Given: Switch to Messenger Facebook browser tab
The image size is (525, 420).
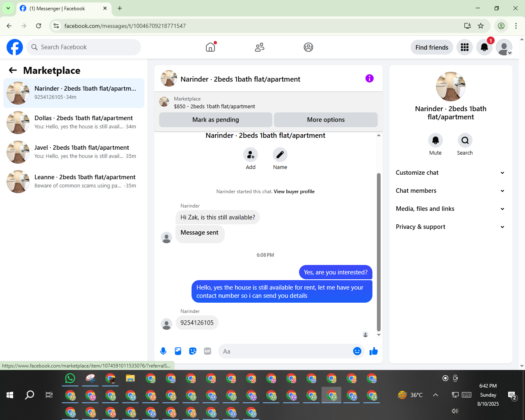Looking at the screenshot, I should (x=63, y=9).
